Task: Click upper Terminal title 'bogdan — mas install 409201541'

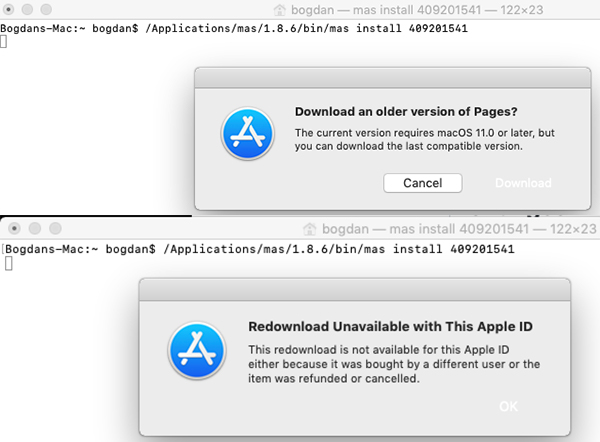Action: tap(386, 10)
